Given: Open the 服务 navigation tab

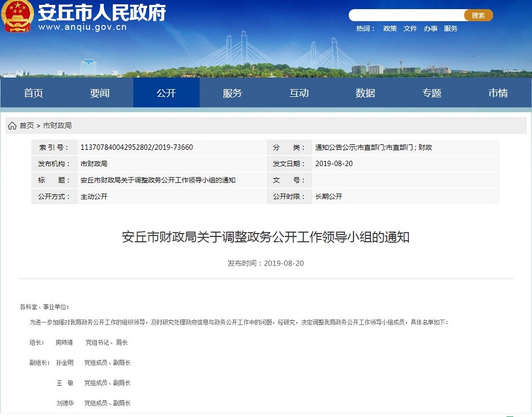Looking at the screenshot, I should coord(233,93).
